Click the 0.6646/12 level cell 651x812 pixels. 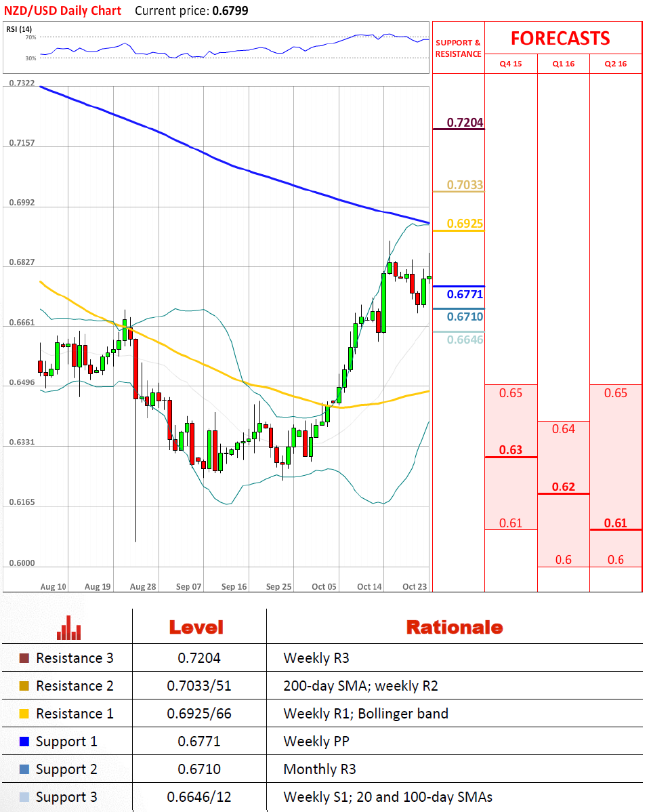(x=199, y=797)
